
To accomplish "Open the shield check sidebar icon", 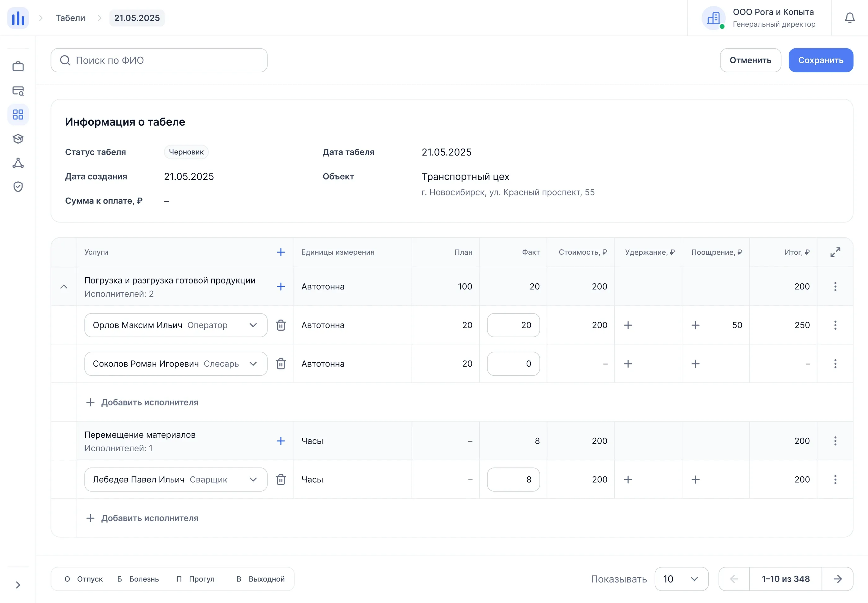I will [18, 187].
